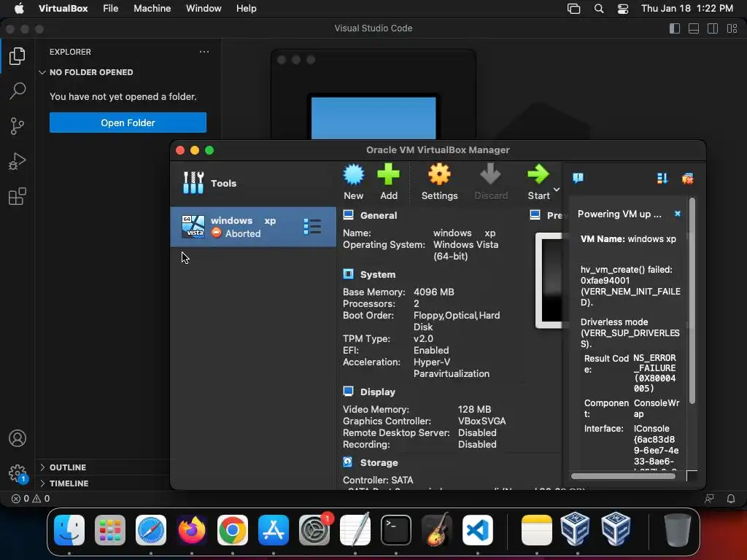This screenshot has width=747, height=560.
Task: Open the Apple menu
Action: pos(19,9)
